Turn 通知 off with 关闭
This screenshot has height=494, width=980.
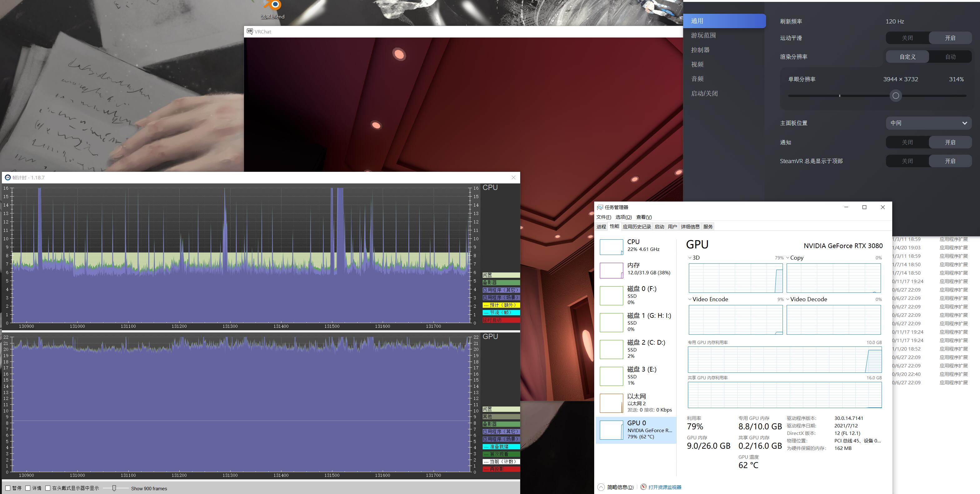tap(907, 142)
